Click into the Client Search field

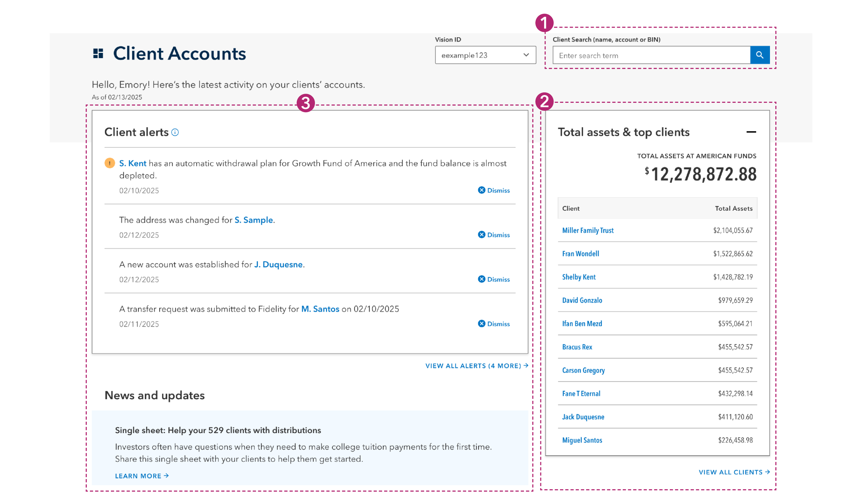coord(651,55)
